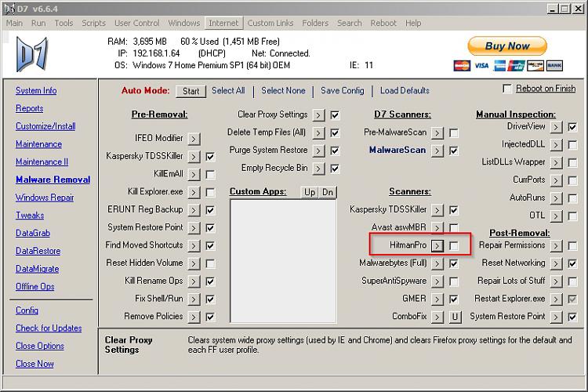Toggle Malwarebytes (Full) checkbox

(454, 263)
